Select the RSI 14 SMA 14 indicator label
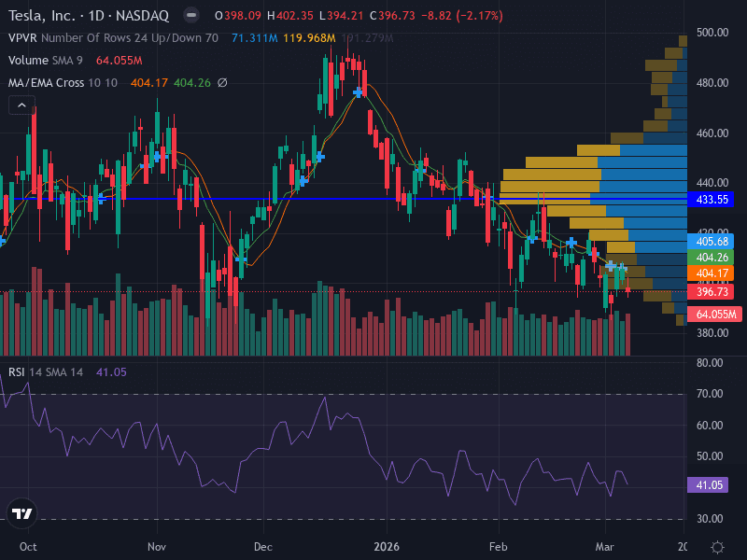747x560 pixels. [x=46, y=372]
